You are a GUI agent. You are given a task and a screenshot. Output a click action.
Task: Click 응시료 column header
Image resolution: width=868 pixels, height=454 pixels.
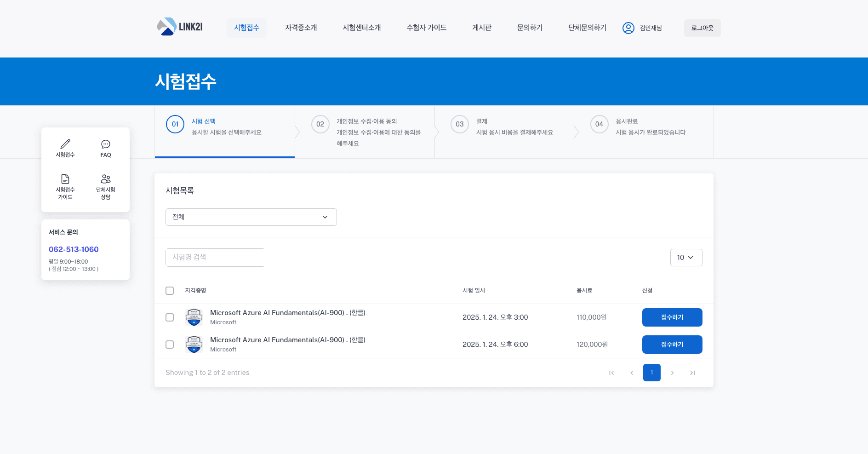pos(584,291)
